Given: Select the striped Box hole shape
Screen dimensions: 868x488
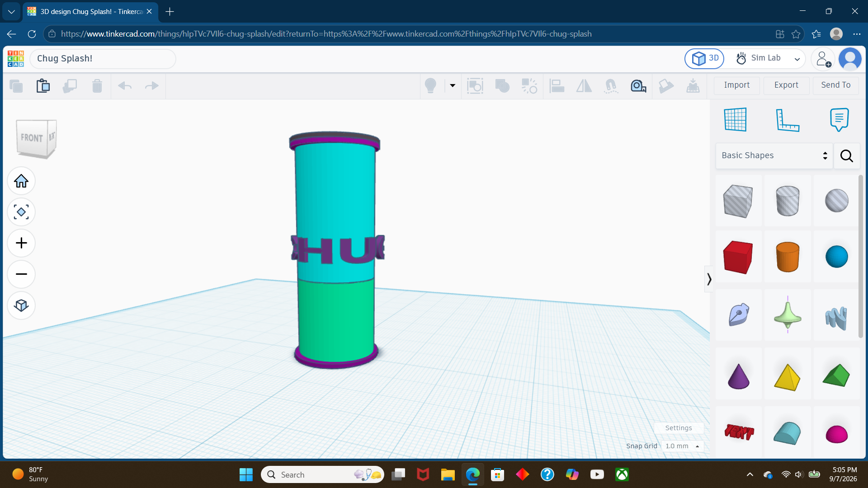Looking at the screenshot, I should [x=738, y=201].
